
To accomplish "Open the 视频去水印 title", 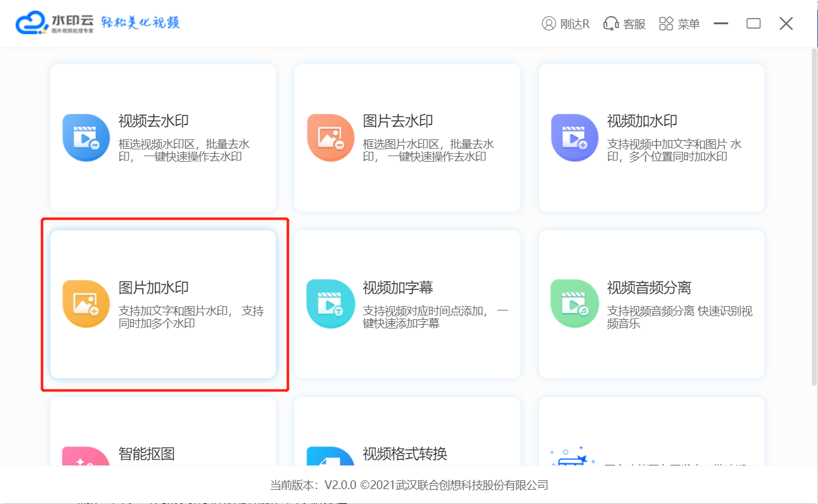I will tap(153, 121).
